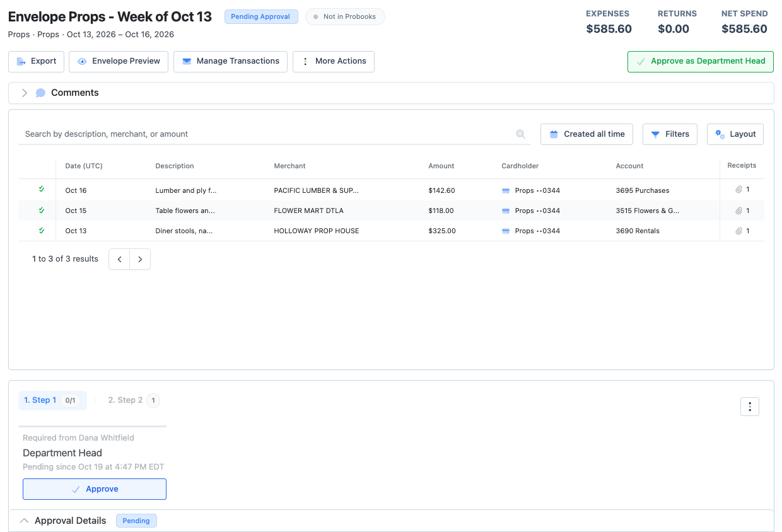Open the Layout options
Viewport: 782px width, 532px height.
coord(735,134)
